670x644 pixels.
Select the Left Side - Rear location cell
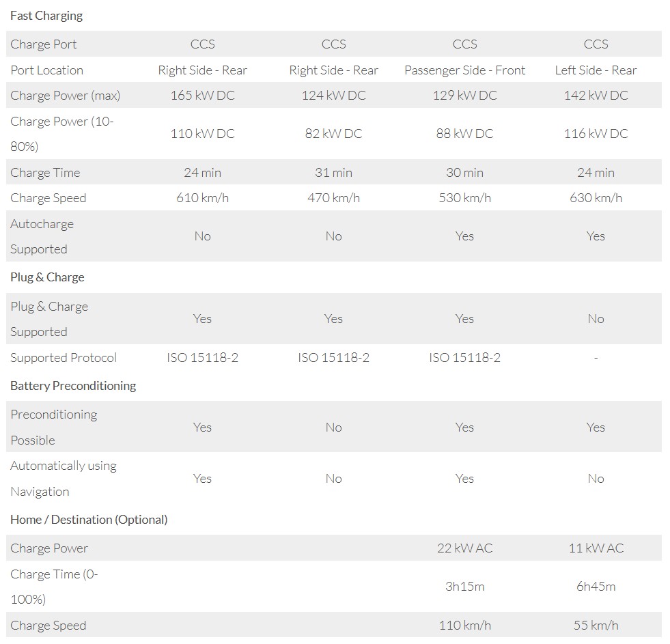596,70
